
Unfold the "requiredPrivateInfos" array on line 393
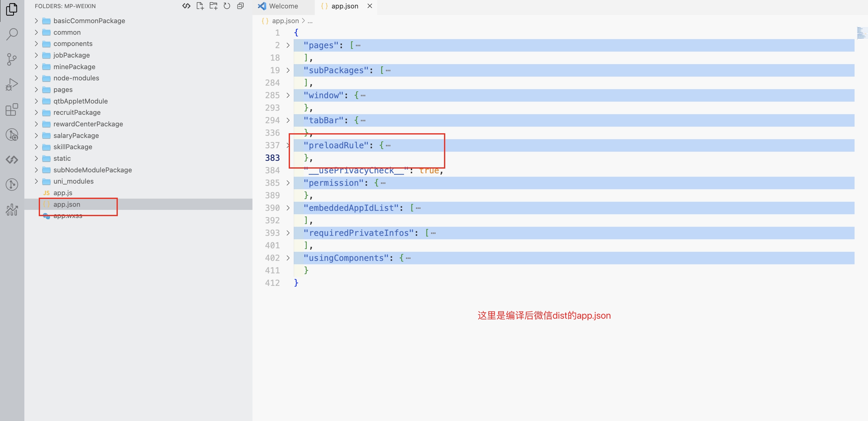[x=288, y=233]
